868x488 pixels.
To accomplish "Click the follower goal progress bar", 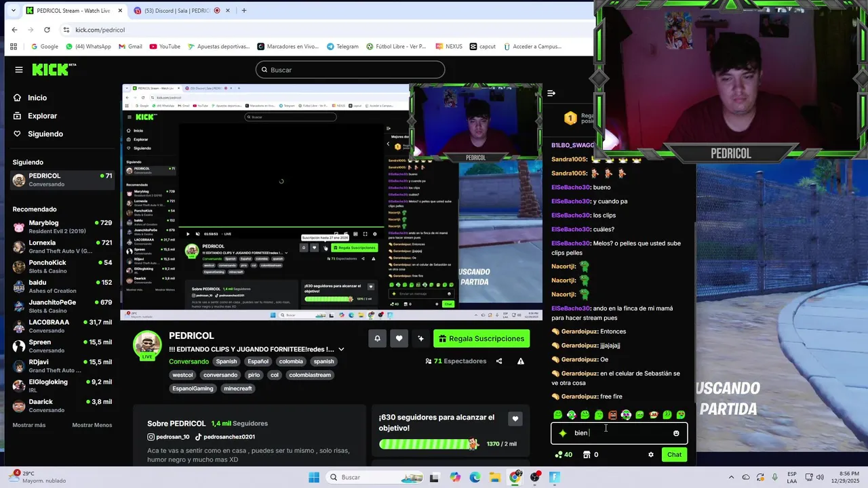I will [x=429, y=444].
